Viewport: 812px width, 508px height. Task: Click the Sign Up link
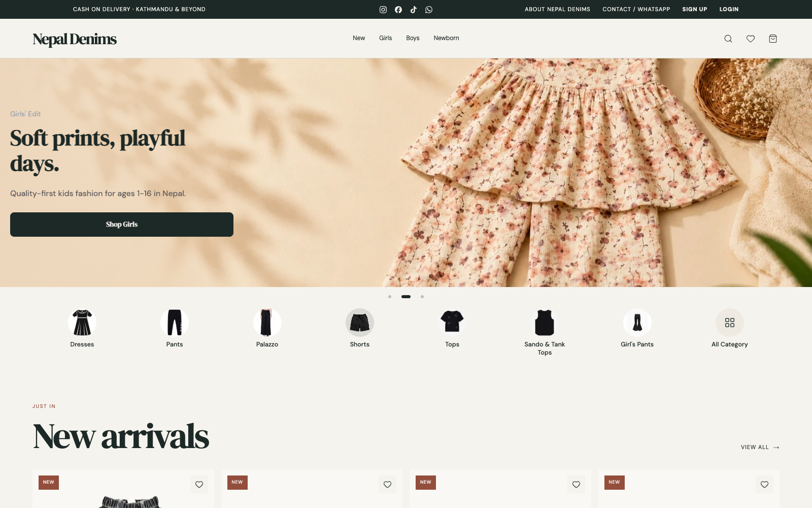[695, 9]
